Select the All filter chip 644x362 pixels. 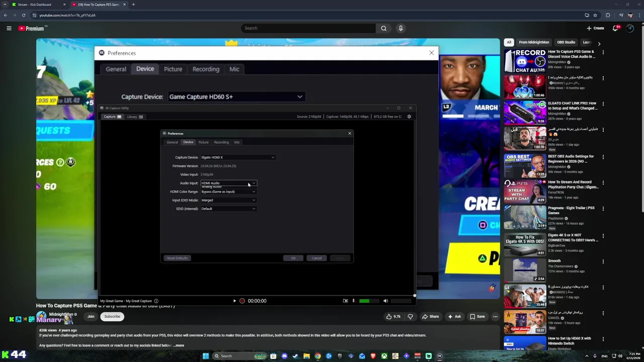(x=509, y=42)
